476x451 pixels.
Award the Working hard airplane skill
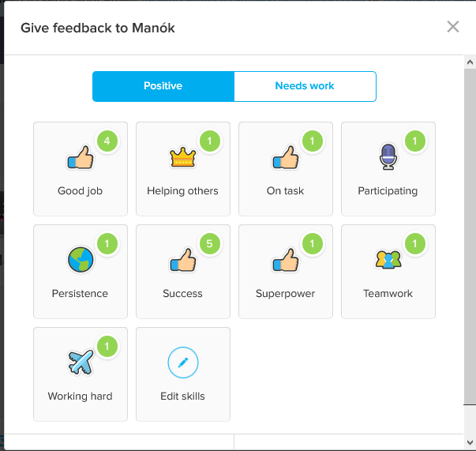[81, 374]
